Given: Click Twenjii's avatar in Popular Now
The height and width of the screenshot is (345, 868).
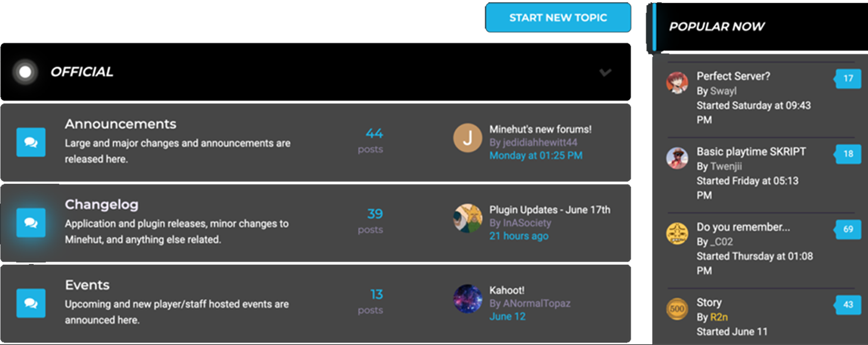Looking at the screenshot, I should tap(677, 158).
